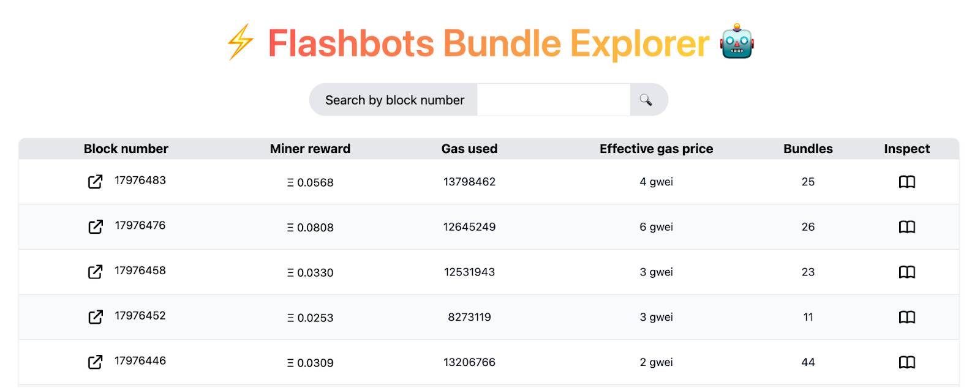Focus the block number search input
This screenshot has width=980, height=388.
click(x=554, y=100)
